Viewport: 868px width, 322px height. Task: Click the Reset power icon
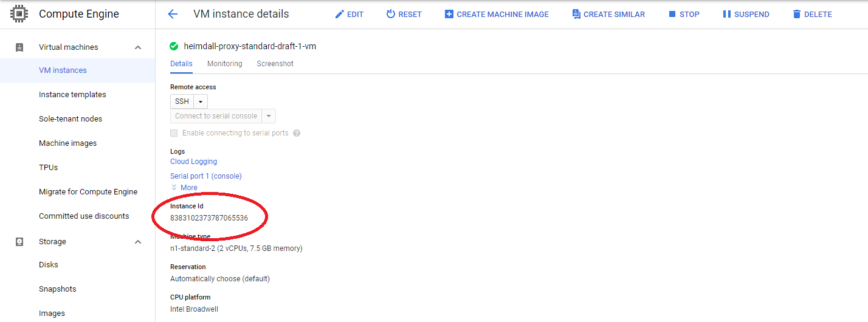391,14
